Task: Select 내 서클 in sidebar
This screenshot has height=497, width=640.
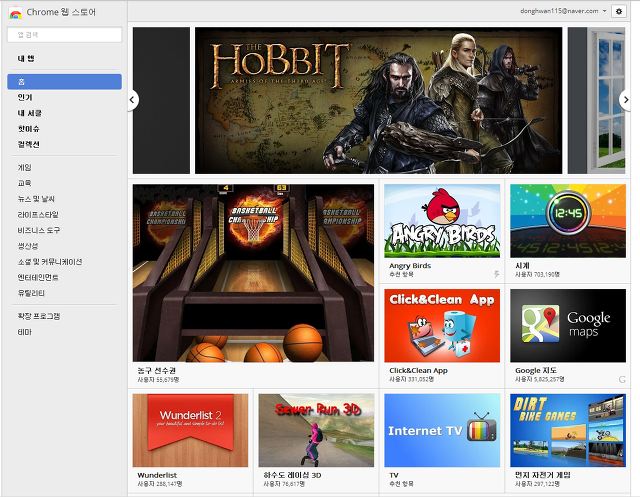Action: tap(29, 113)
